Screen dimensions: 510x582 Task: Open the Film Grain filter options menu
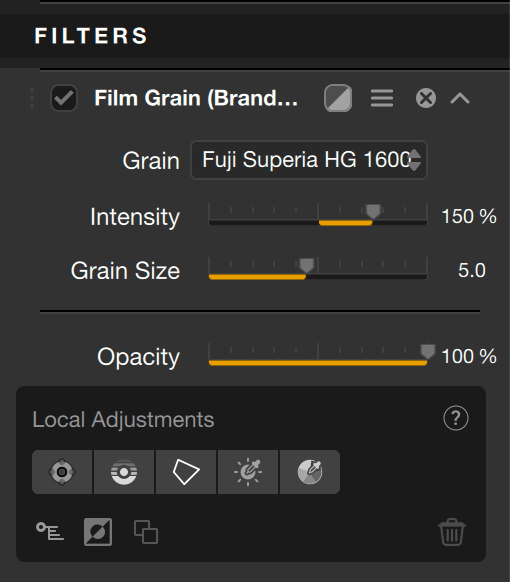382,98
